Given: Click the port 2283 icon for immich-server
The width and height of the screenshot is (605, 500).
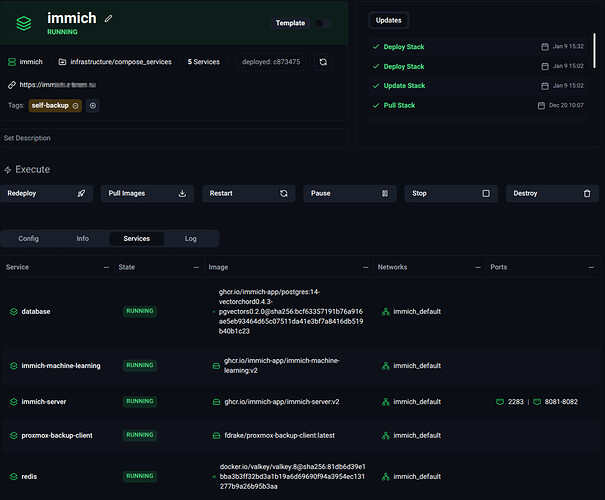Looking at the screenshot, I should point(500,402).
